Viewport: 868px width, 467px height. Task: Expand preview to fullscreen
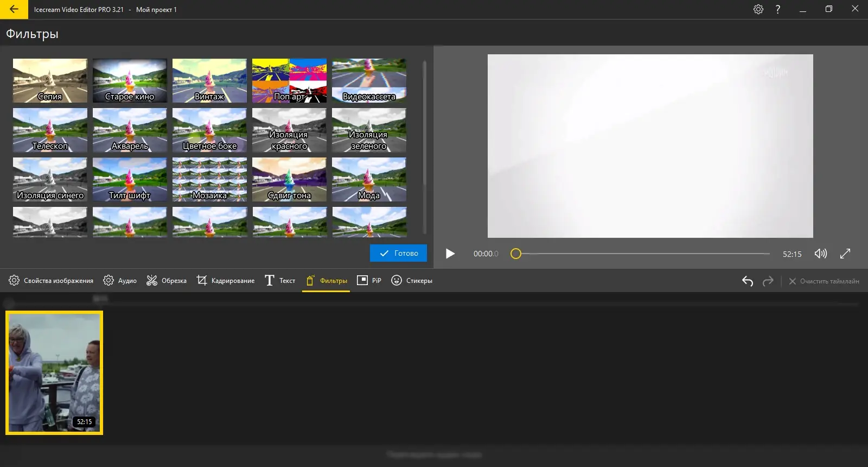pos(845,254)
